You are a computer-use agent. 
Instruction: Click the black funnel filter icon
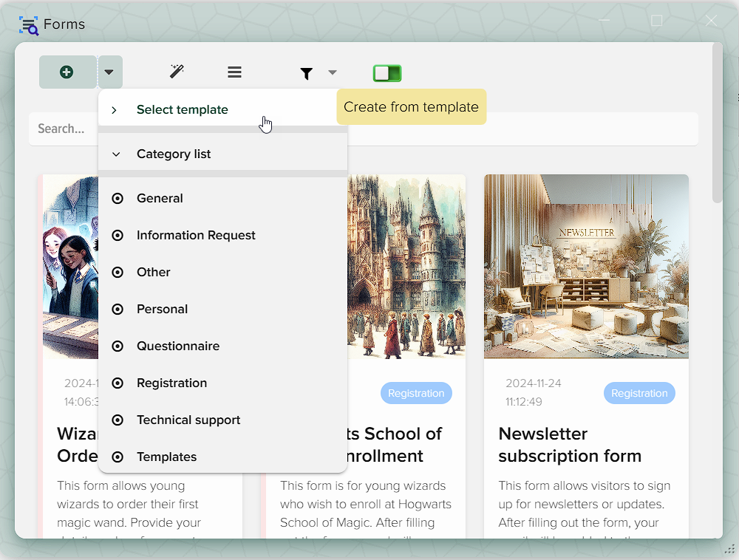pyautogui.click(x=307, y=73)
